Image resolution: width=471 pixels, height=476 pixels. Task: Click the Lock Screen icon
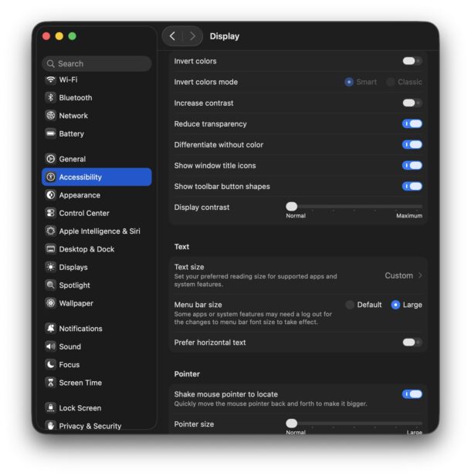(51, 407)
